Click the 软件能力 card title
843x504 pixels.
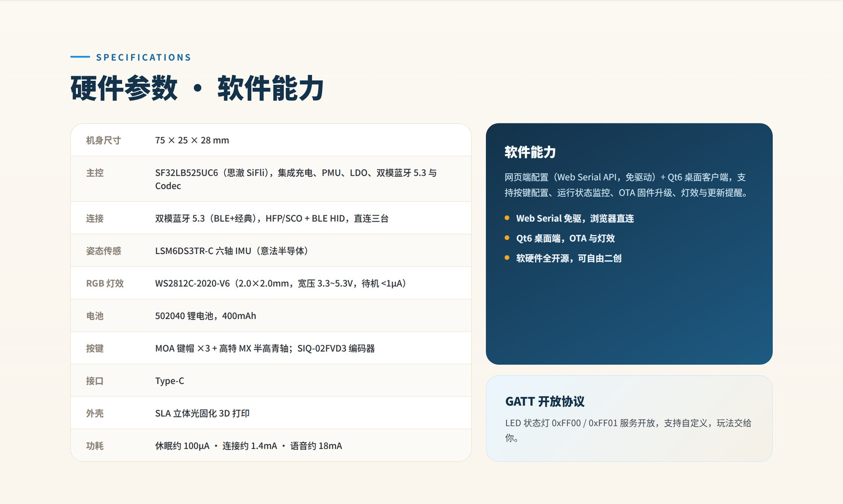point(530,152)
